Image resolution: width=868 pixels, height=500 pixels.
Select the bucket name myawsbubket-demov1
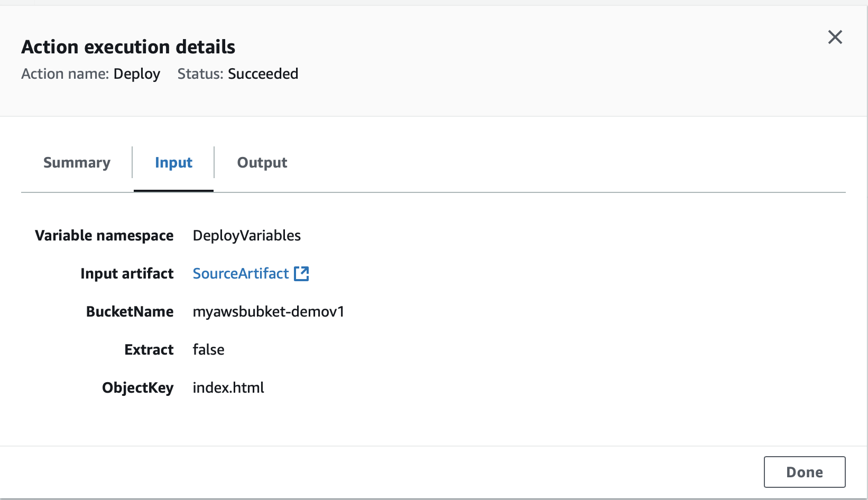click(269, 312)
